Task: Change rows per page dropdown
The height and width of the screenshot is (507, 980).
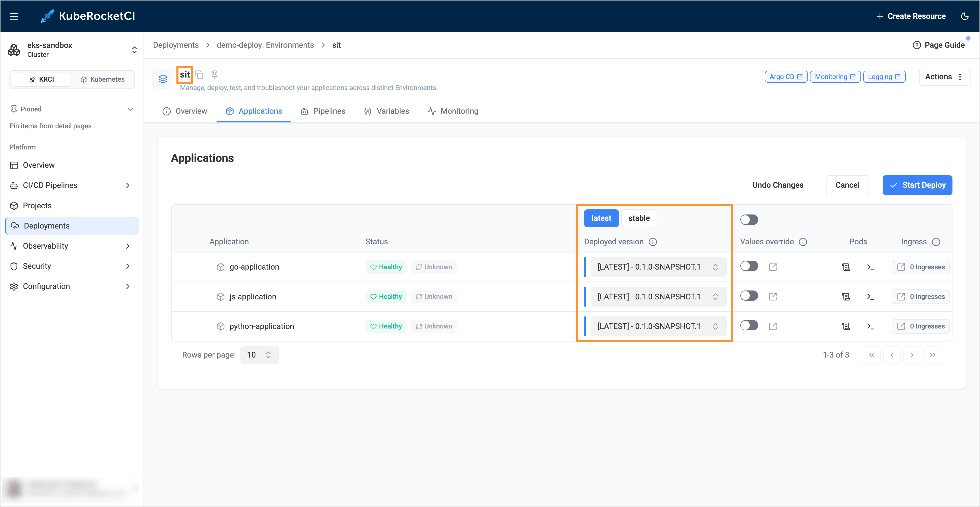Action: click(x=260, y=355)
